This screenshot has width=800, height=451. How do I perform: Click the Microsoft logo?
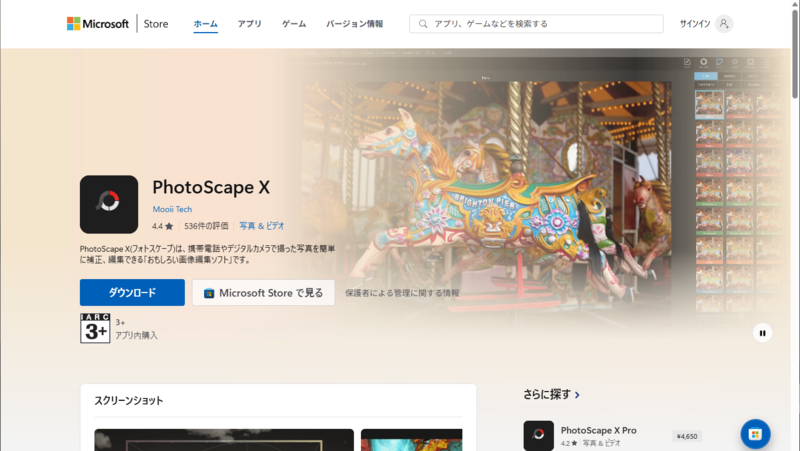click(97, 23)
